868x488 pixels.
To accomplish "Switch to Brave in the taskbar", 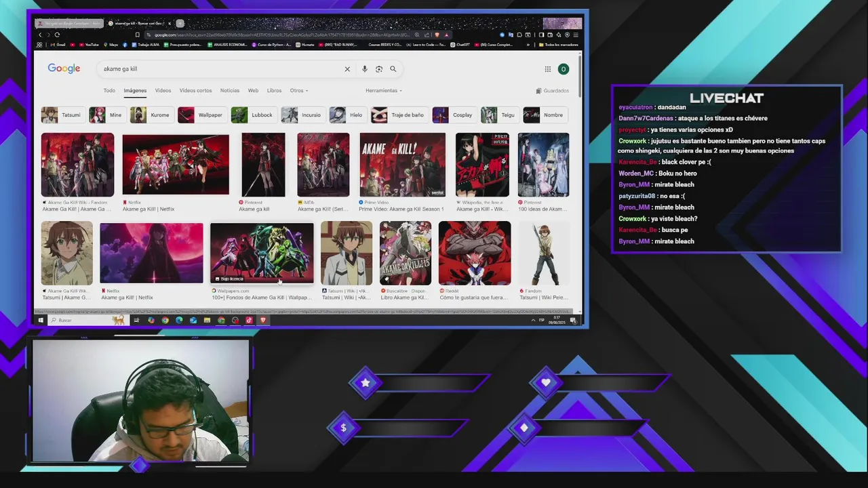I will [x=263, y=321].
